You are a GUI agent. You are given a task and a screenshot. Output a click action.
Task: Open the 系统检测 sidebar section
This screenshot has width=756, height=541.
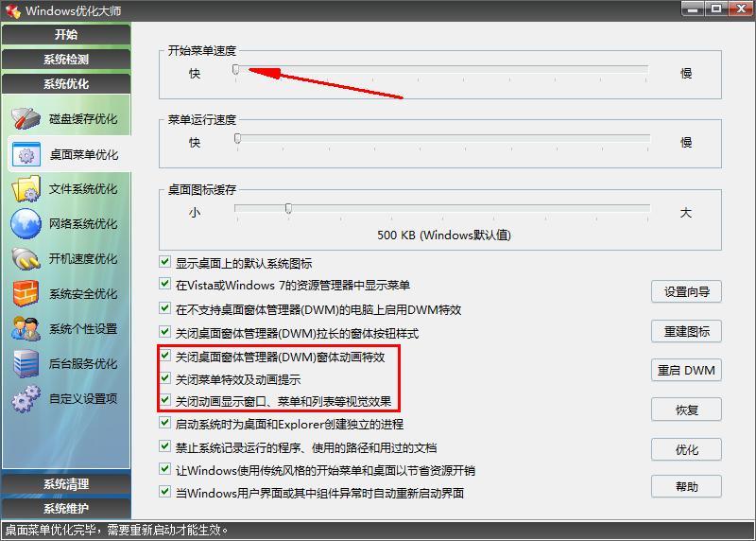click(x=66, y=59)
